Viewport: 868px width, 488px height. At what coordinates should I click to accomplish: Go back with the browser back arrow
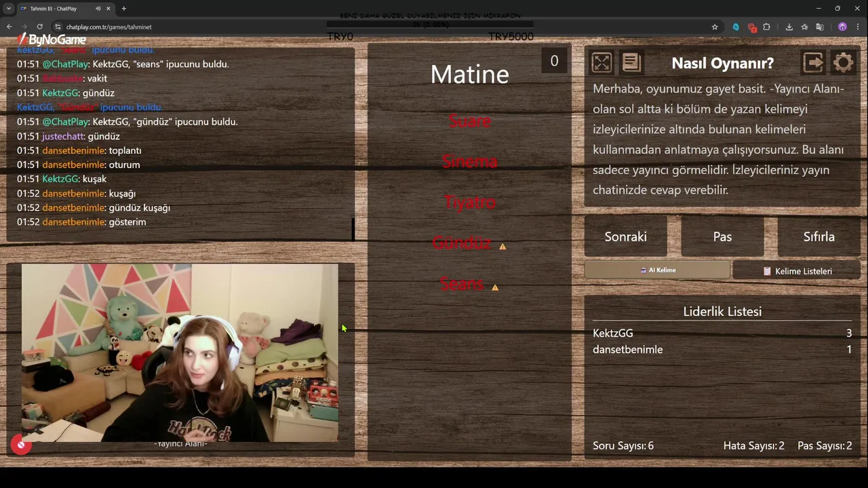coord(9,27)
